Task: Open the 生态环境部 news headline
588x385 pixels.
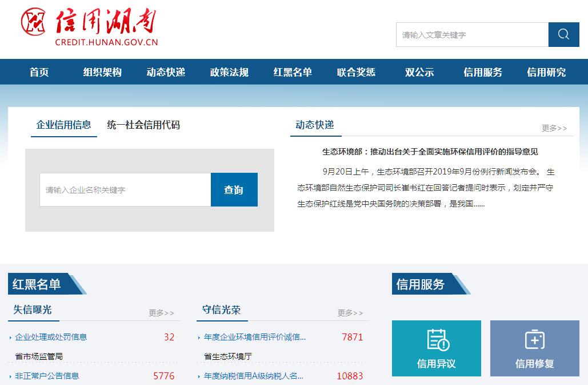Action: coord(430,152)
